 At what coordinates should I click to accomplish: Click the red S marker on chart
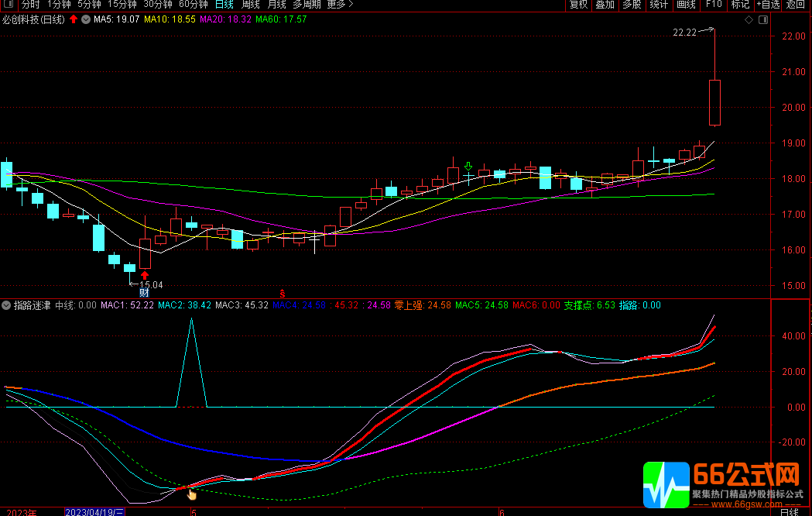pos(283,294)
